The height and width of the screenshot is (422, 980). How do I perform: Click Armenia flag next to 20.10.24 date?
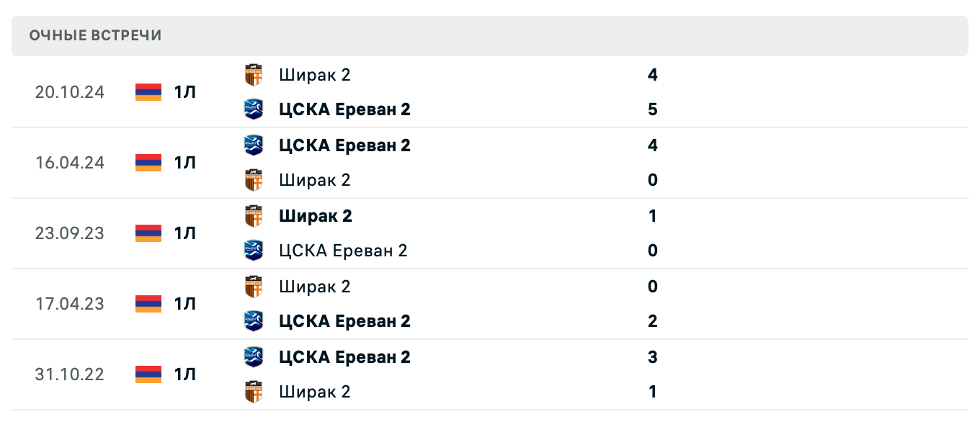click(x=148, y=92)
